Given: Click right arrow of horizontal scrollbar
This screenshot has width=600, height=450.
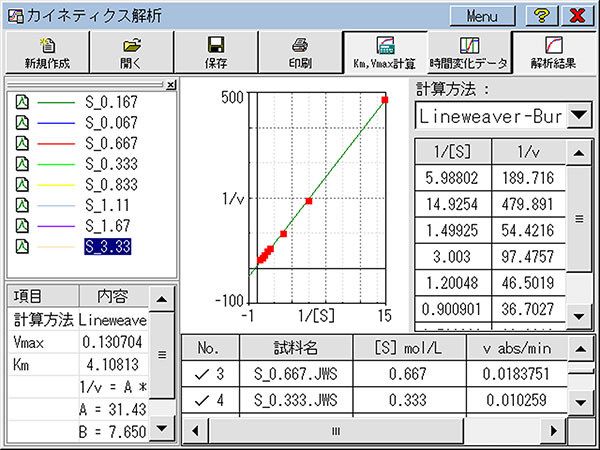Looking at the screenshot, I should [554, 431].
